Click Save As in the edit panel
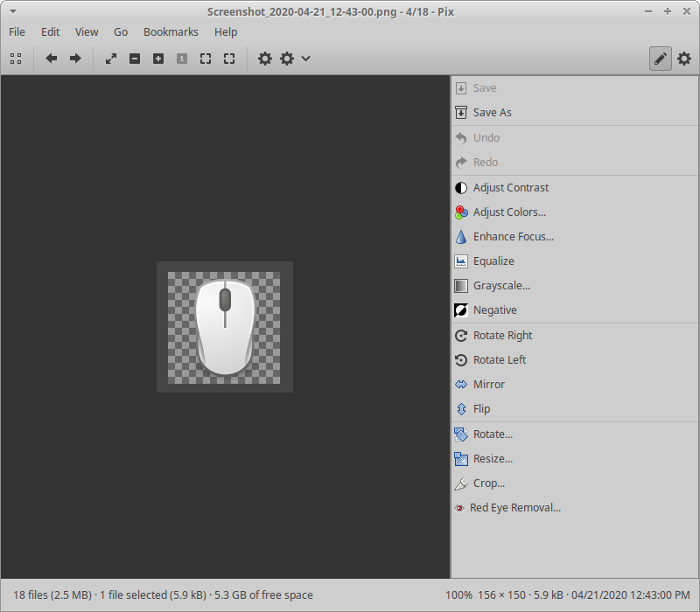700x612 pixels. tap(492, 113)
